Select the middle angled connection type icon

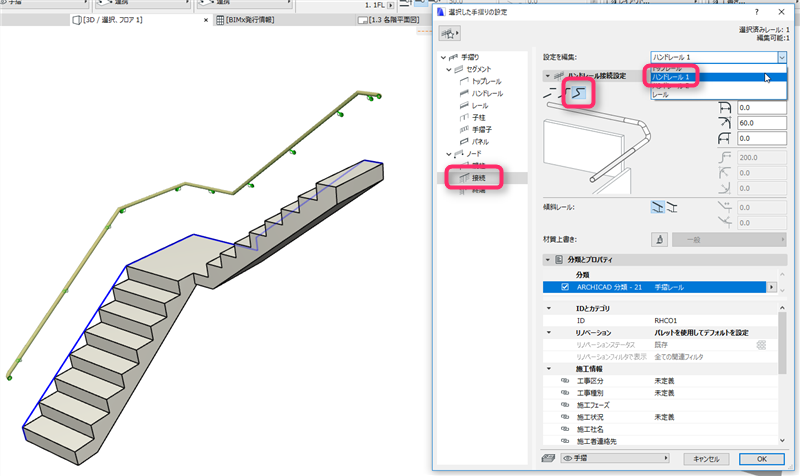pos(564,93)
